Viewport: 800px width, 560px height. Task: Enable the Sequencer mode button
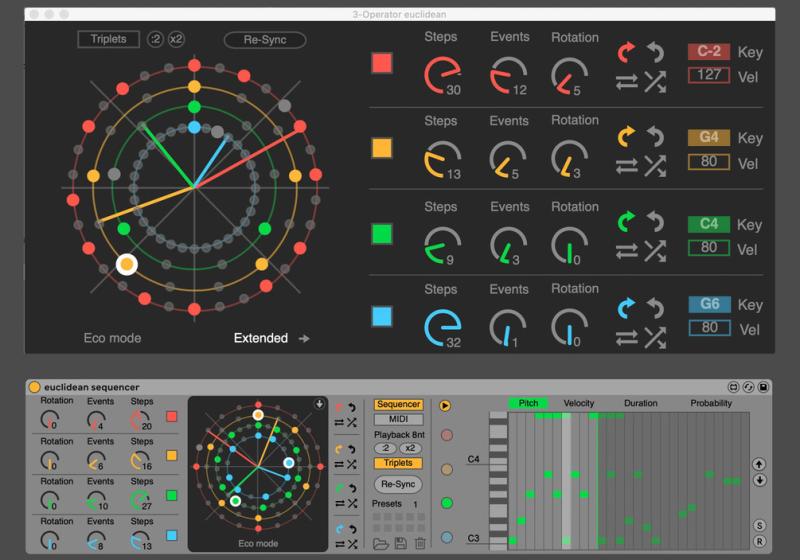click(x=398, y=404)
